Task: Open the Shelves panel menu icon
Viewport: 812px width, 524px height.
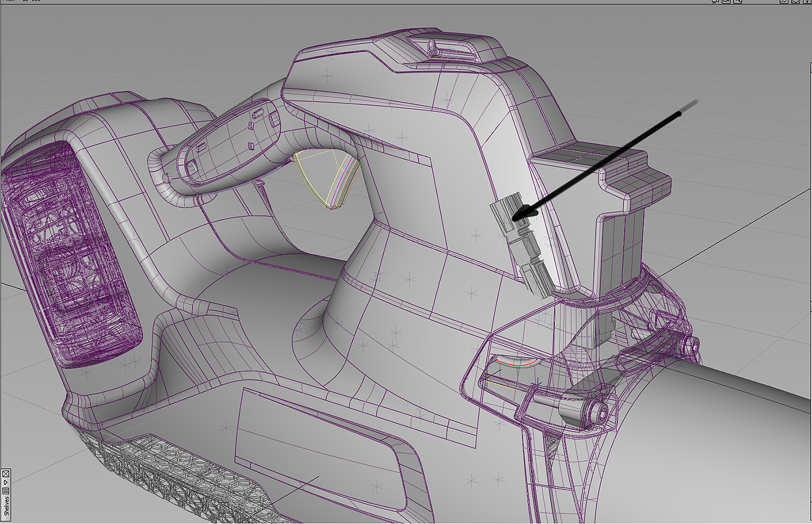Action: pyautogui.click(x=6, y=491)
